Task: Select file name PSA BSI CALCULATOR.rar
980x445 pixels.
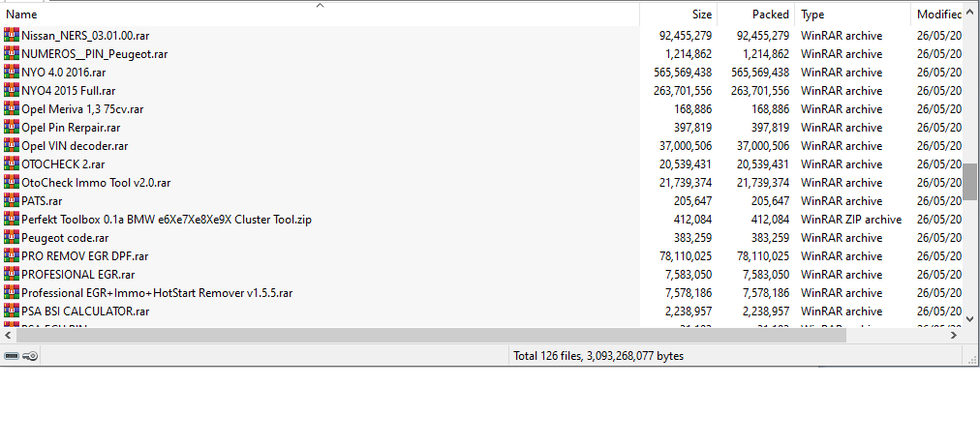Action: pos(85,311)
